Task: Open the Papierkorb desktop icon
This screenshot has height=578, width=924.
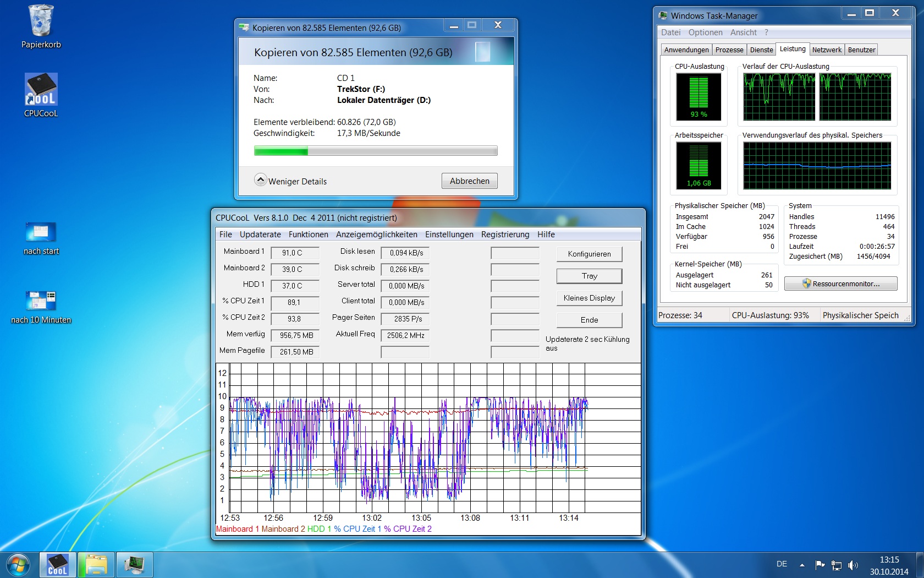Action: point(41,22)
